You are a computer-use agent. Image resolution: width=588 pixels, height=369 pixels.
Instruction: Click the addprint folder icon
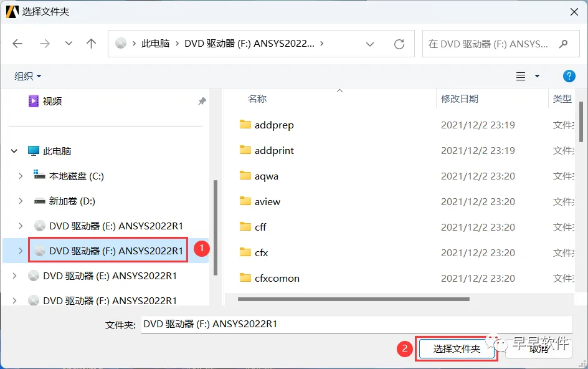tap(245, 150)
